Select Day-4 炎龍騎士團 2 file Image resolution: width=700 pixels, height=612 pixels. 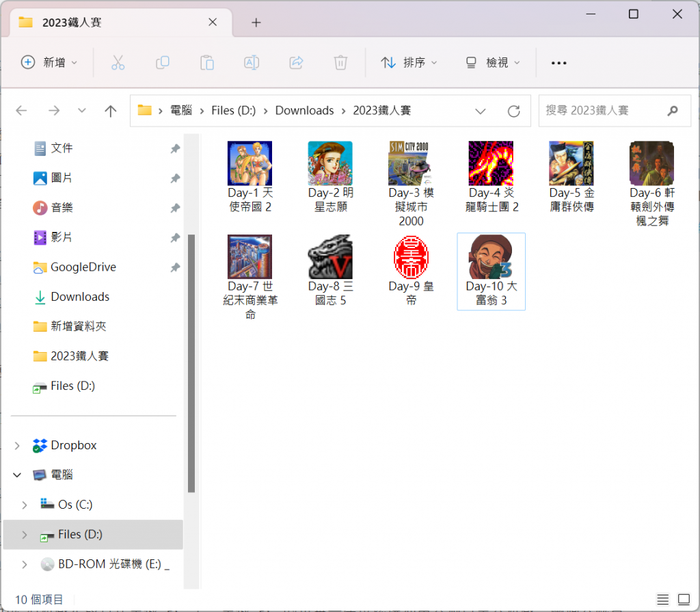491,177
